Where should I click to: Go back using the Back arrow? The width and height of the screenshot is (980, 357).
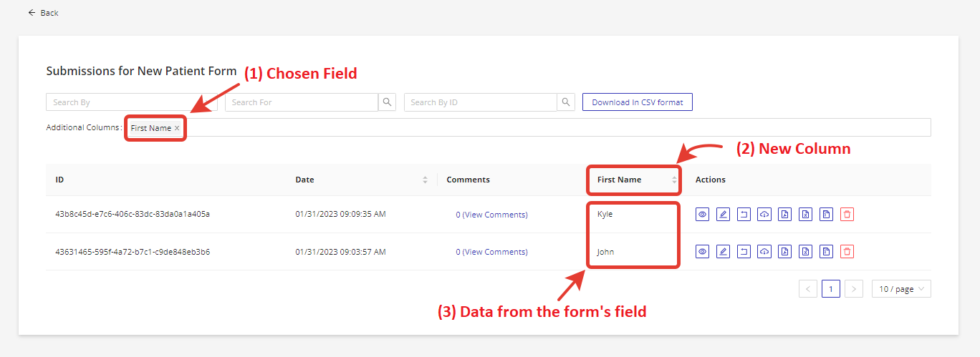pyautogui.click(x=43, y=13)
